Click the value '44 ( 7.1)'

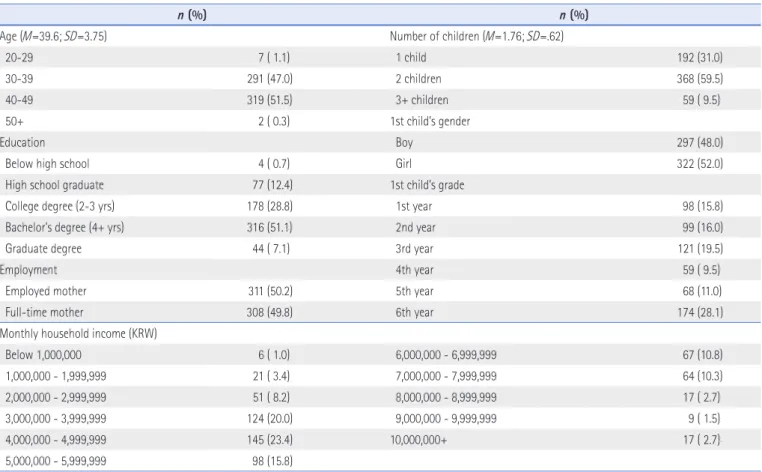coord(271,249)
